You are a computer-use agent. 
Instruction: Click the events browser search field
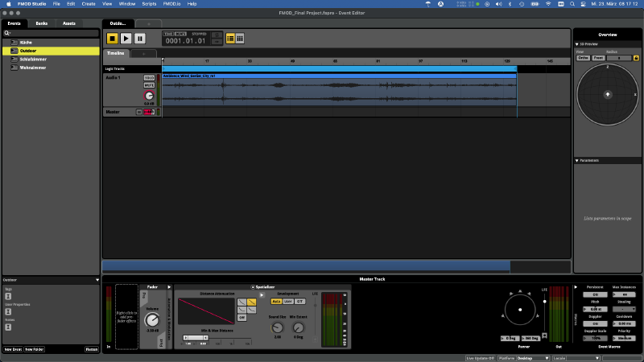[x=51, y=33]
